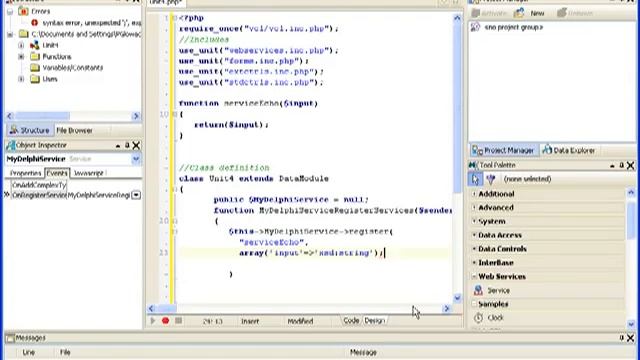Expand the Additional palette category
This screenshot has width=640, height=360.
coord(474,194)
